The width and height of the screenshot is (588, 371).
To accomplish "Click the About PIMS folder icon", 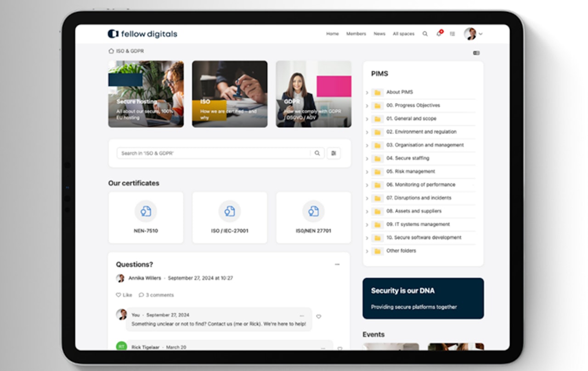I will [x=377, y=92].
